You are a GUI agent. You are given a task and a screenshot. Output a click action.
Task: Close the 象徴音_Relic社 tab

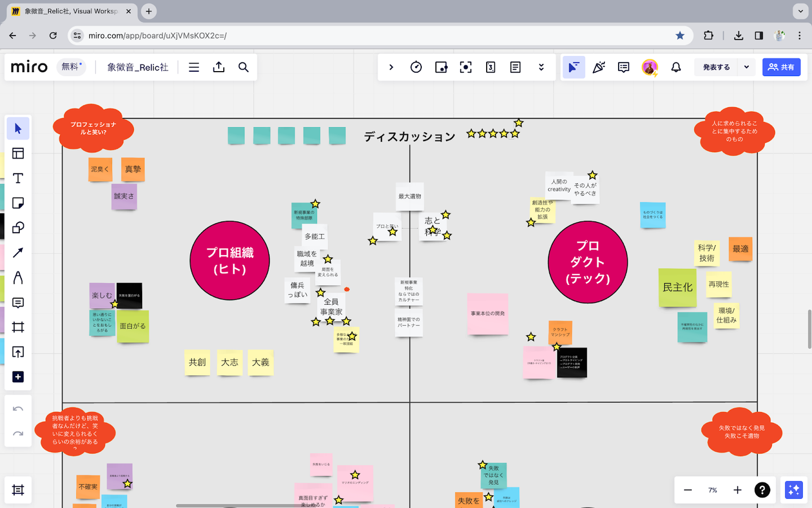point(129,11)
